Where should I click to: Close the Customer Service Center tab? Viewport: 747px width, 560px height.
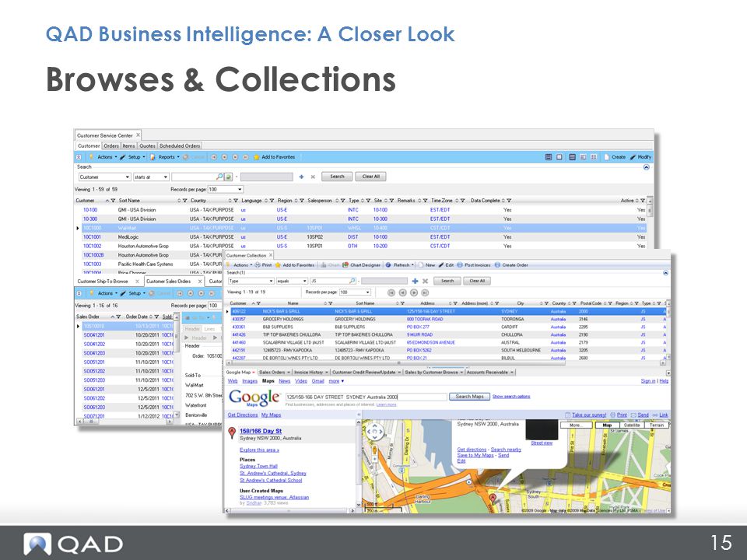pos(138,135)
